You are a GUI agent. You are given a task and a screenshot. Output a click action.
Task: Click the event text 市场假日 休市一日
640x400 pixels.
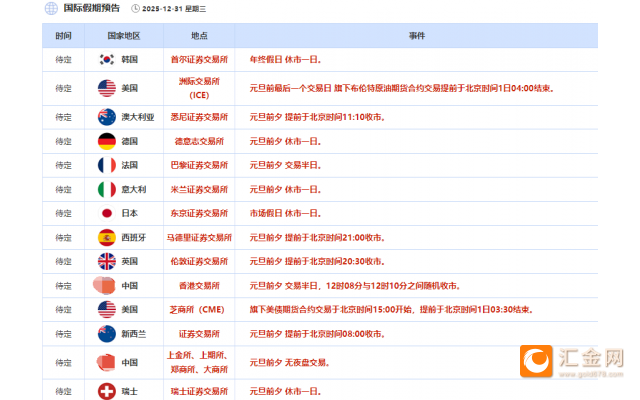pos(285,213)
